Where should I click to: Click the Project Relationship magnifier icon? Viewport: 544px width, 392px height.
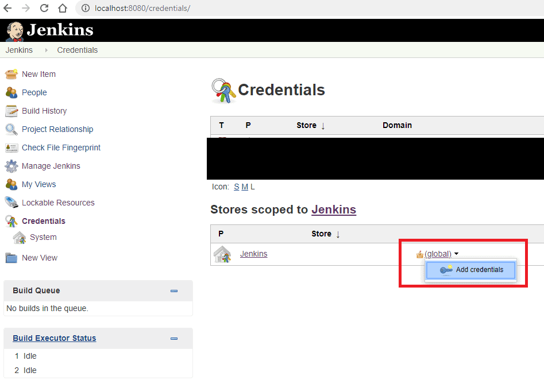(11, 129)
